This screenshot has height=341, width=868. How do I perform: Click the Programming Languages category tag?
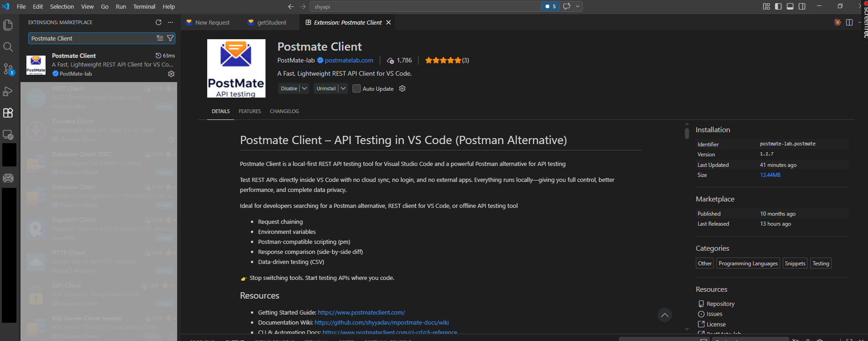point(748,263)
